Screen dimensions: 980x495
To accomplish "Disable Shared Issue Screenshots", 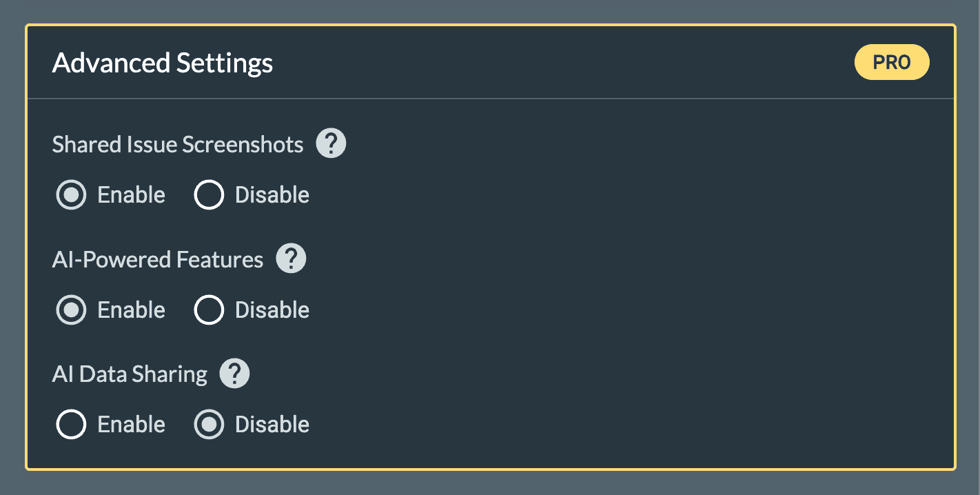I will pos(209,194).
